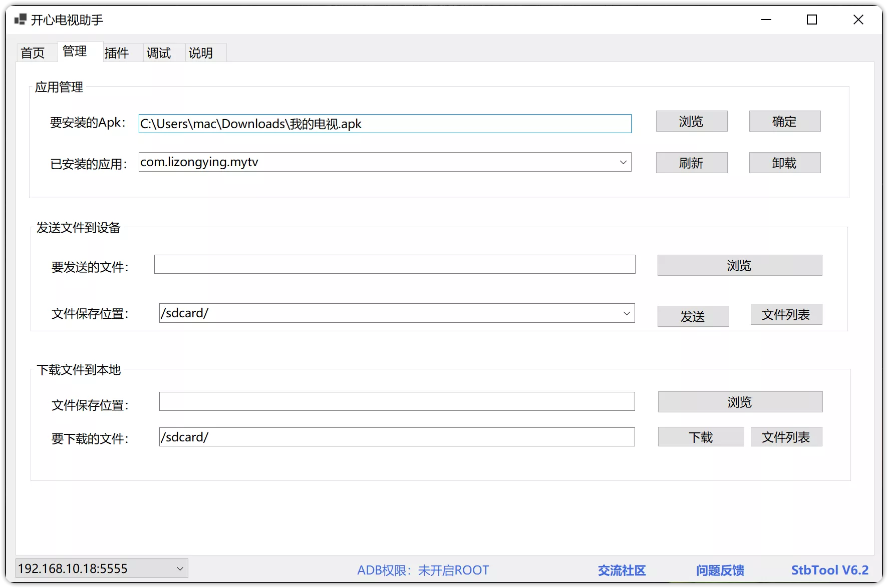888x588 pixels.
Task: Open the 交流社区 link
Action: pyautogui.click(x=621, y=570)
